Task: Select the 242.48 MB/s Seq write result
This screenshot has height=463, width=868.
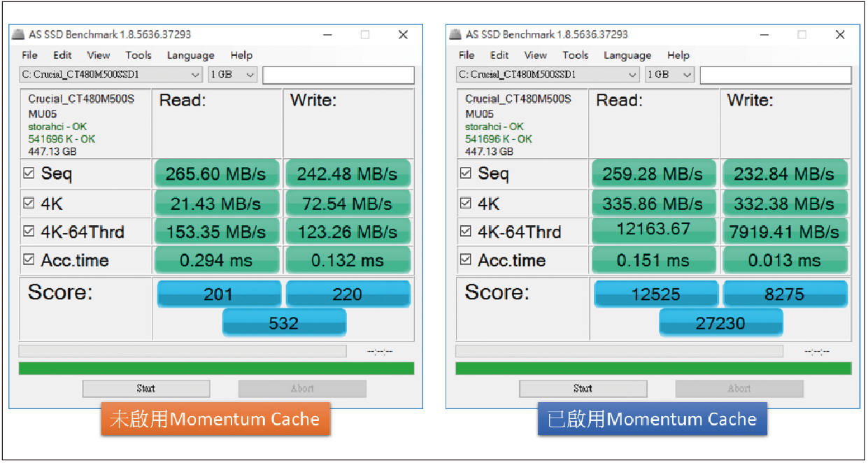Action: 348,174
